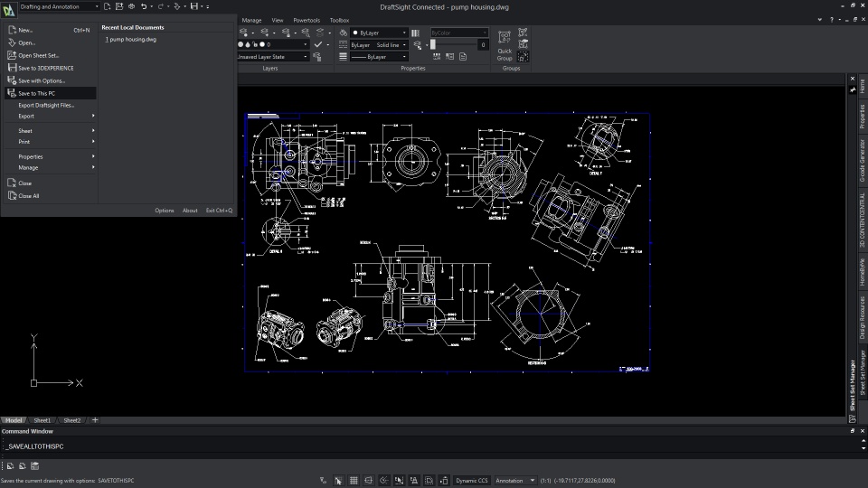Choose Export DraftSight Files menu entry

click(51, 105)
